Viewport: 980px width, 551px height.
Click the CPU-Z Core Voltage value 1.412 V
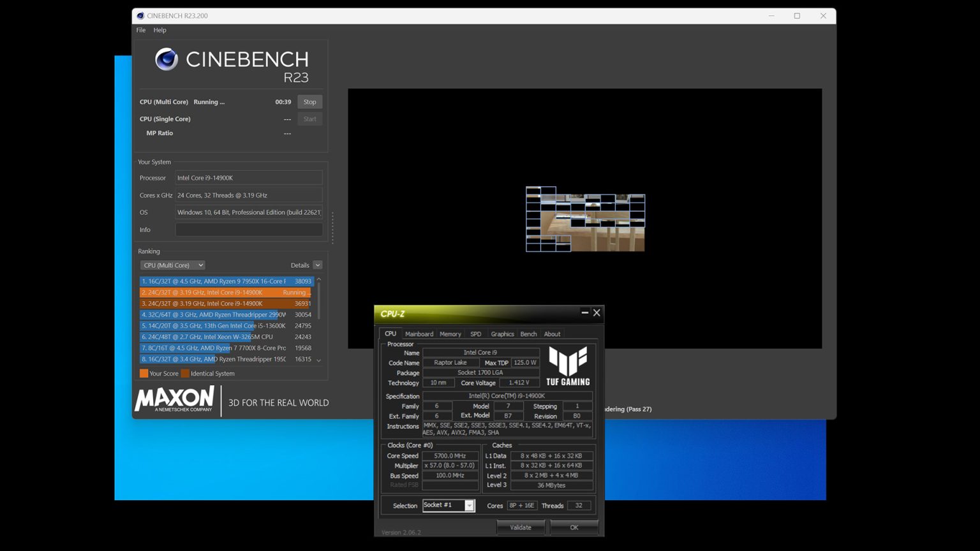[x=519, y=383]
